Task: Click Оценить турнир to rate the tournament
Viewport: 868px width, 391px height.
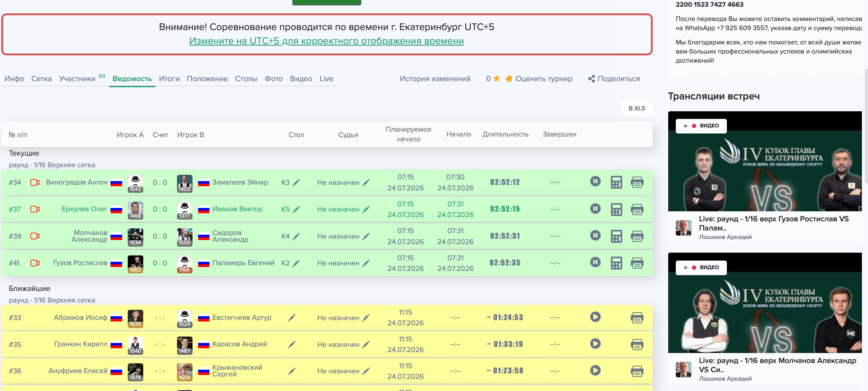Action: point(543,79)
